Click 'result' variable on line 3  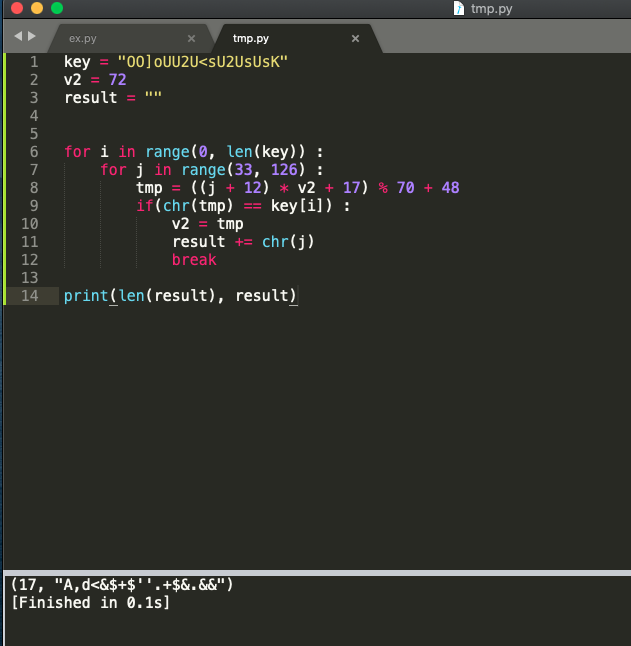(91, 98)
